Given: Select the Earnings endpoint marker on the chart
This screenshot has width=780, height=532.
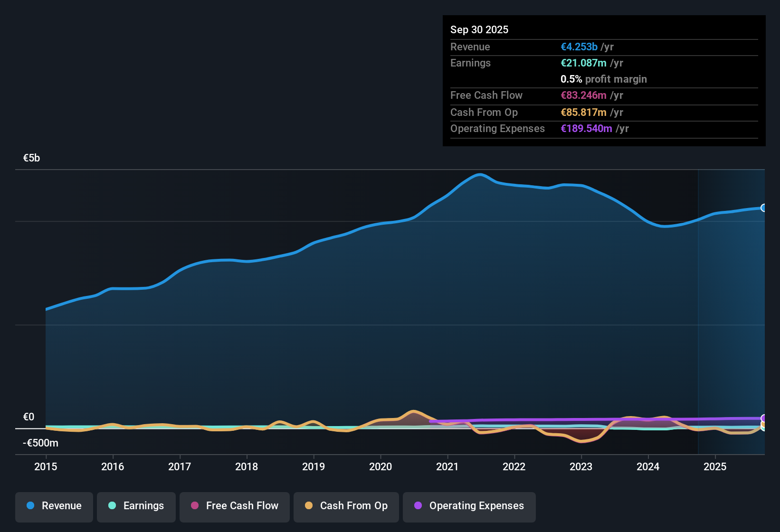Looking at the screenshot, I should 764,429.
